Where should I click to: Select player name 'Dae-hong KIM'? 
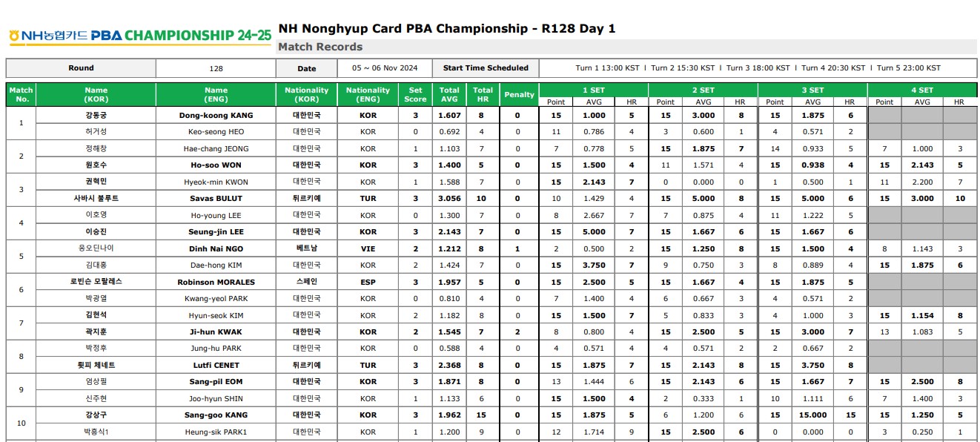tap(216, 265)
